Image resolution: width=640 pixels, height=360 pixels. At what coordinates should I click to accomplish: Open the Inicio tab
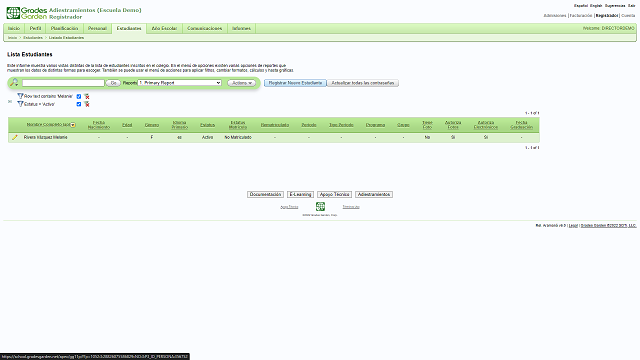pos(14,28)
